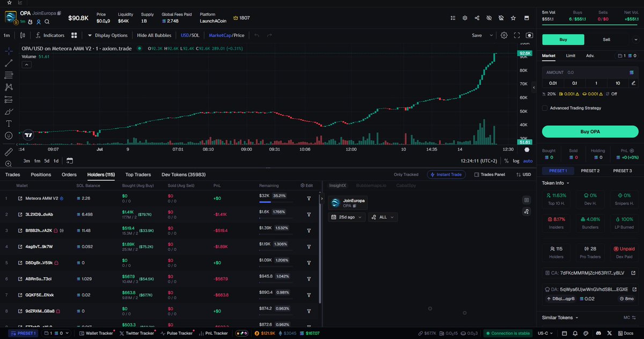The width and height of the screenshot is (644, 339).
Task: Click the candlestick chart type icon
Action: click(x=22, y=35)
